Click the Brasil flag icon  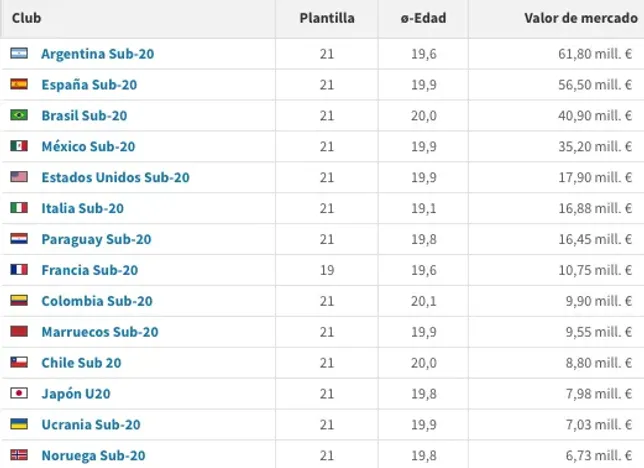tap(19, 116)
